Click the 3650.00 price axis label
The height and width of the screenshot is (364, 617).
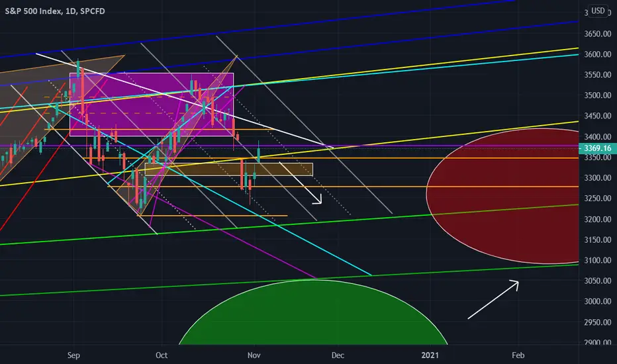tap(598, 34)
